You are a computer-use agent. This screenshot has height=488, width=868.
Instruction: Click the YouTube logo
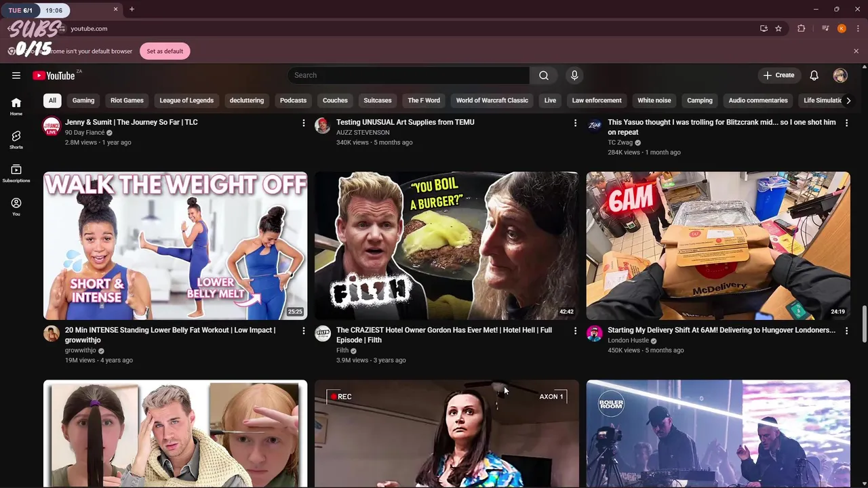tap(54, 75)
